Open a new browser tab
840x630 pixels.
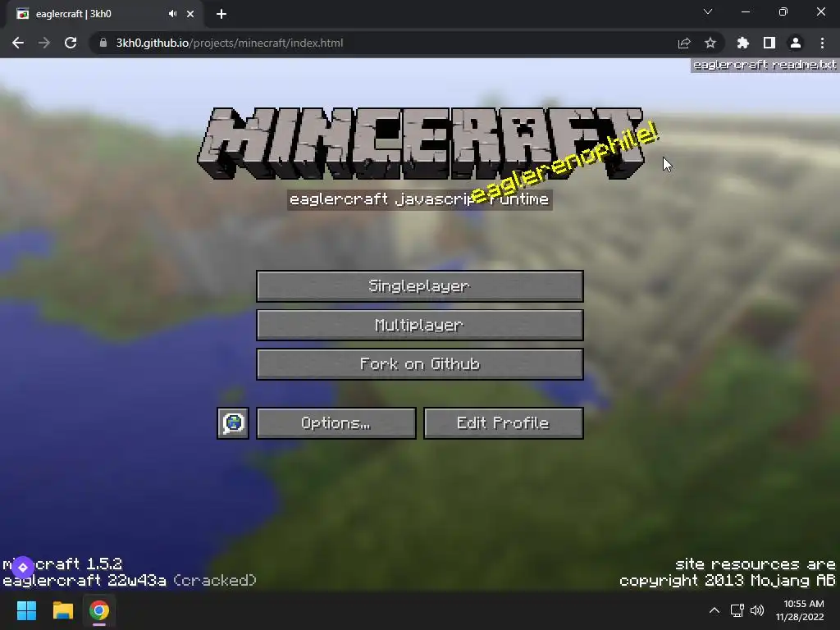click(221, 15)
